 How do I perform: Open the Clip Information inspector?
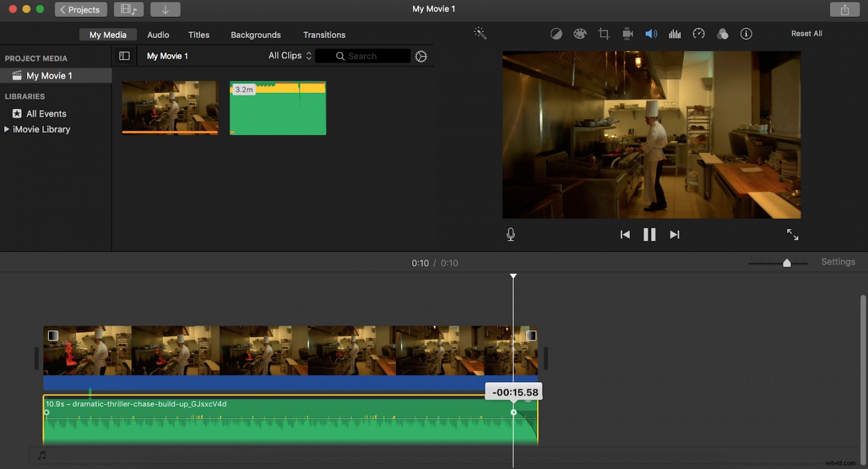click(x=746, y=33)
